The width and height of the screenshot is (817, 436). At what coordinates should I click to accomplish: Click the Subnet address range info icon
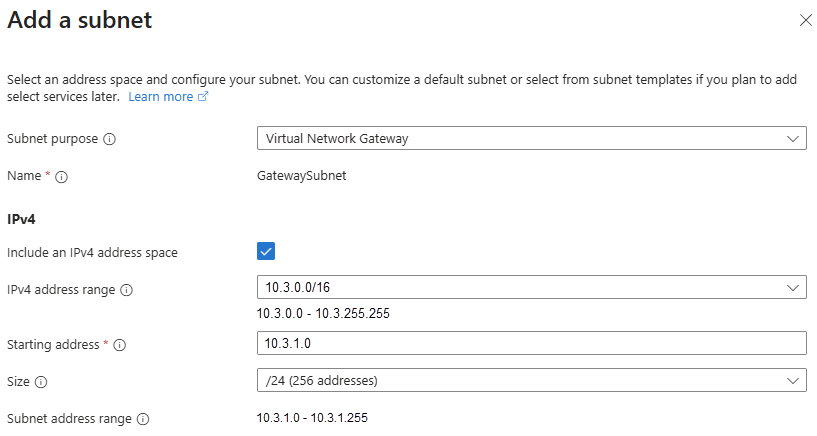pyautogui.click(x=143, y=419)
